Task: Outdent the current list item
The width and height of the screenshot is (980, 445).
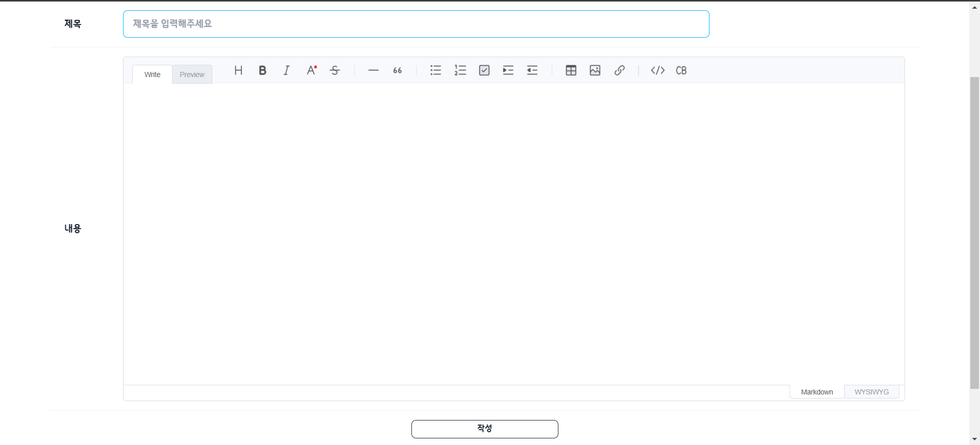Action: (532, 70)
